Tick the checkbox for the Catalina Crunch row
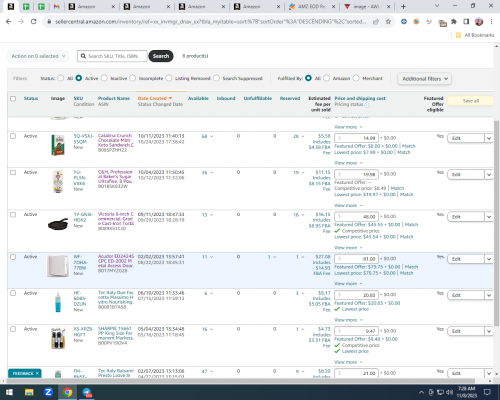500x400 pixels. [x=13, y=136]
